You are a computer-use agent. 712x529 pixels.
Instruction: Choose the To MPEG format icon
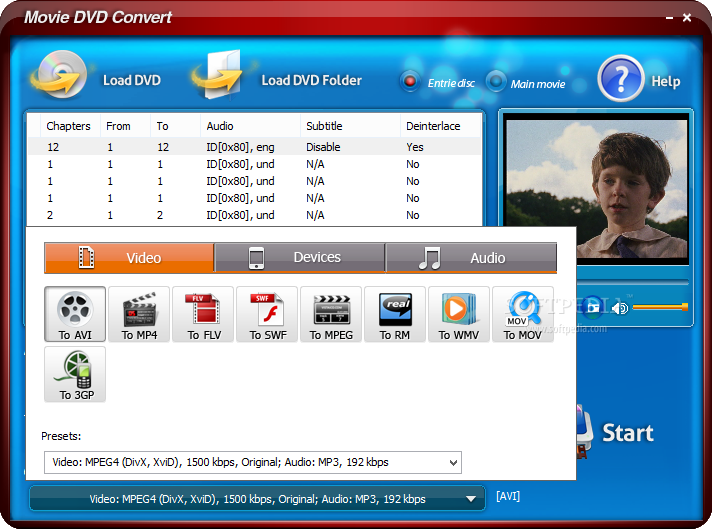click(331, 314)
